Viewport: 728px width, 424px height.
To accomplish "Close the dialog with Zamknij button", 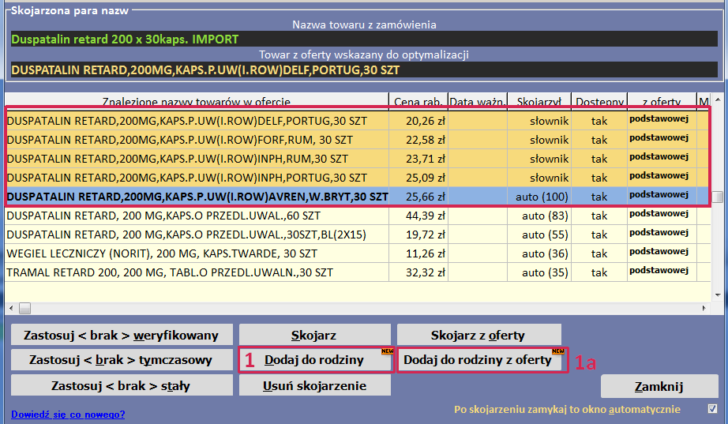I will point(659,386).
